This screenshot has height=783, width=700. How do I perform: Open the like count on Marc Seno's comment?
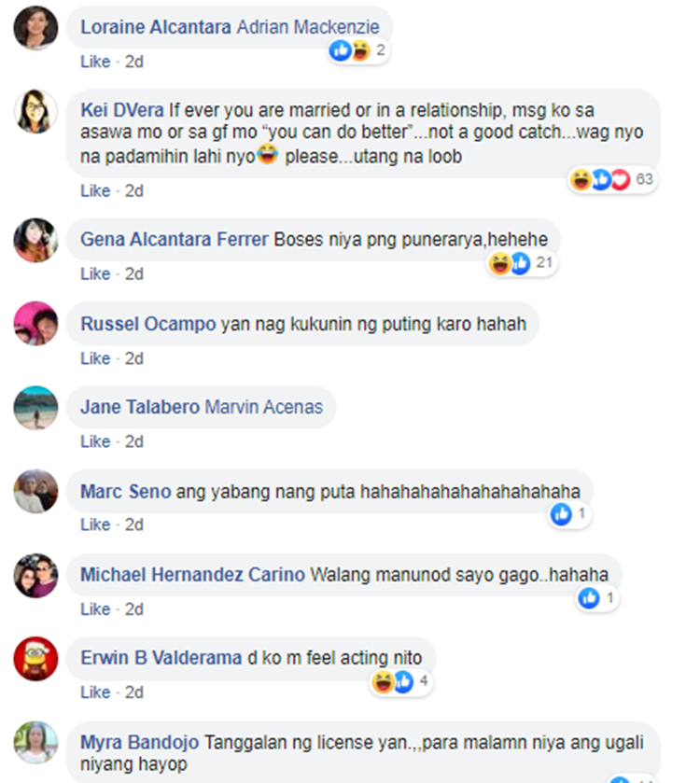pos(568,514)
